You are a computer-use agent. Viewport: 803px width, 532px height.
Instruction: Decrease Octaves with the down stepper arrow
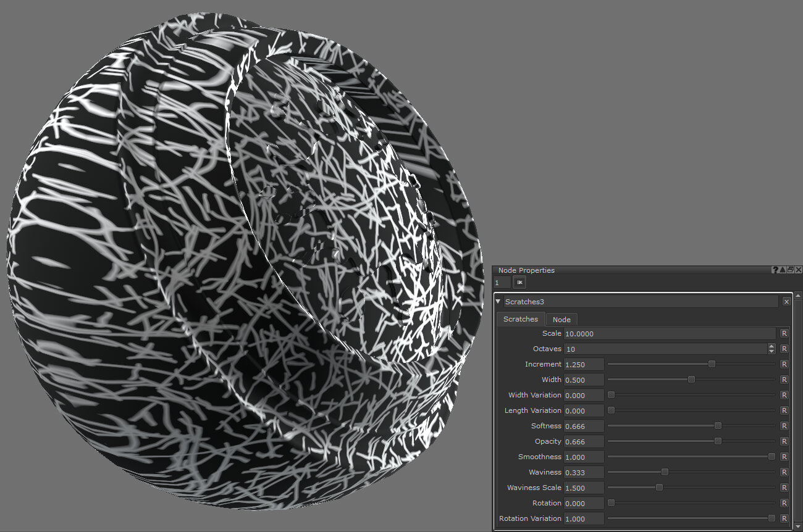point(771,352)
